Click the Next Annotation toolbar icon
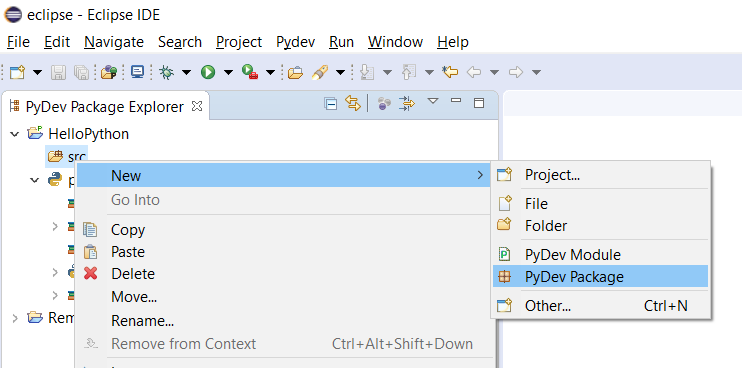The image size is (742, 368). 367,72
